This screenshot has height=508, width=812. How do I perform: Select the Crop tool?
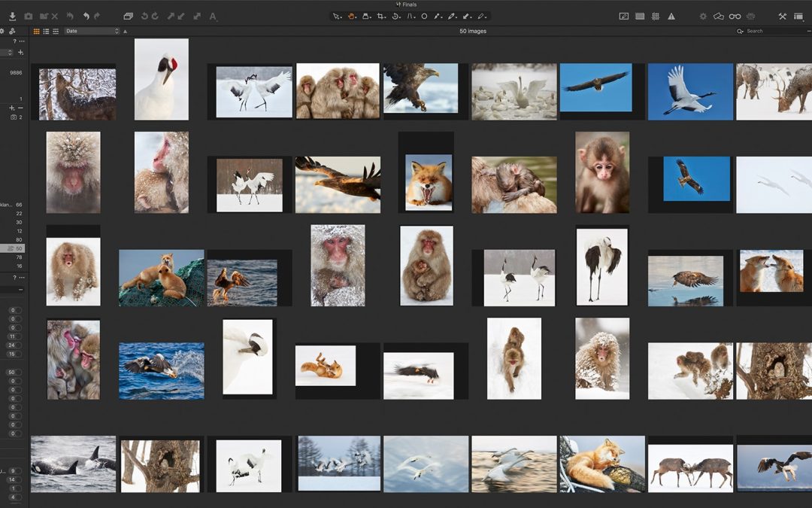coord(380,16)
